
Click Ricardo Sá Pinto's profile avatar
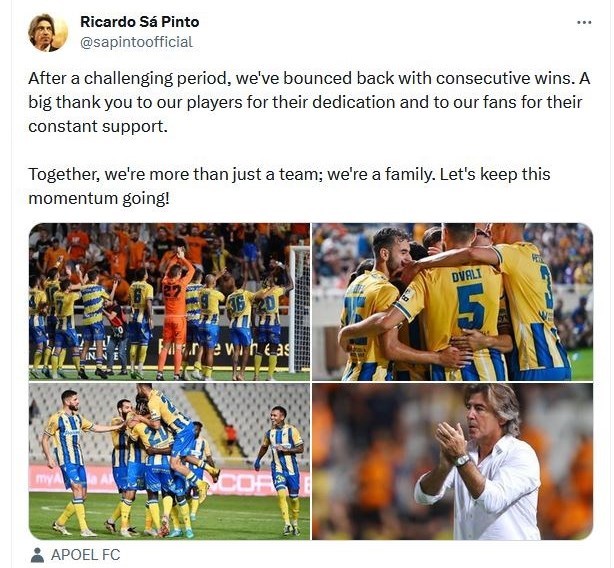click(x=48, y=33)
